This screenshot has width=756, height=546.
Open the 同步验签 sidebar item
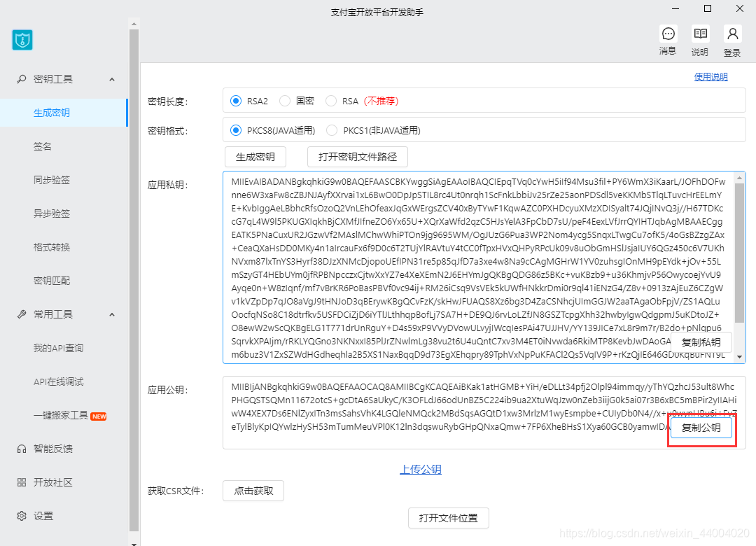tap(64, 180)
